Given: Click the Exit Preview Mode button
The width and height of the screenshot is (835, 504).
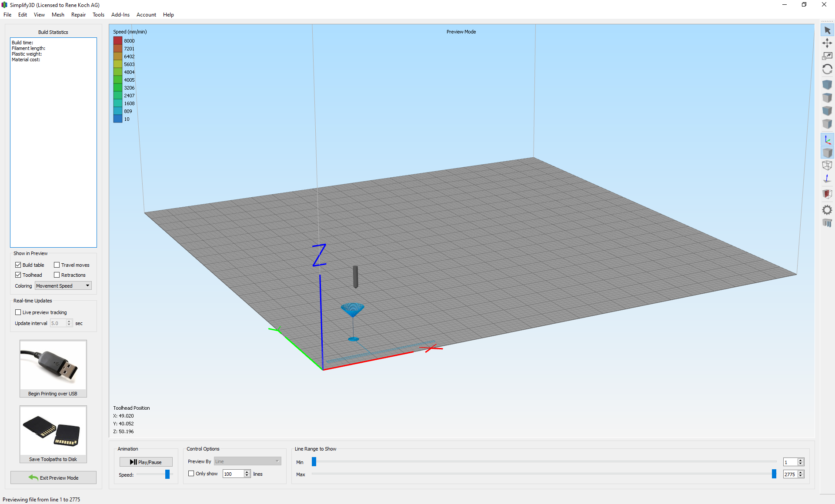Looking at the screenshot, I should click(x=53, y=477).
